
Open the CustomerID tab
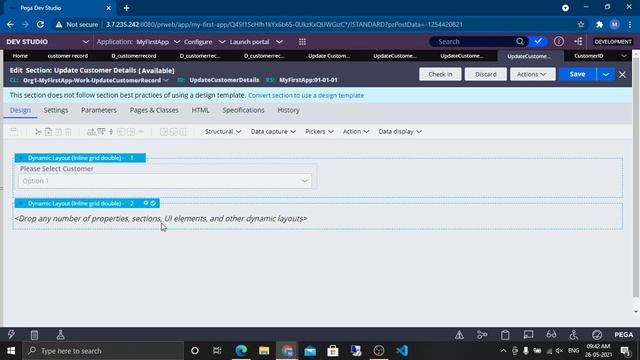tap(589, 56)
